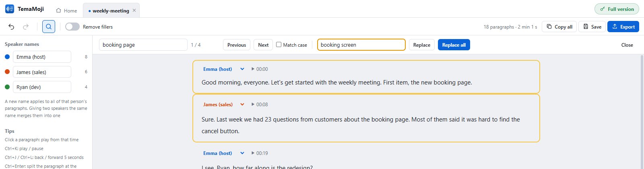Play from timestamp 00:19
The width and height of the screenshot is (644, 169).
pyautogui.click(x=260, y=153)
